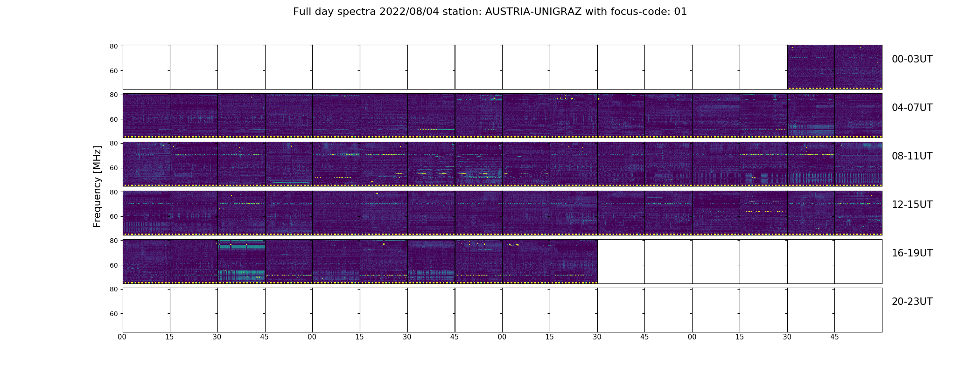Select the 05:30 spectrogram panel in the 04-07UT row
This screenshot has height=373, width=980.
pyautogui.click(x=431, y=116)
